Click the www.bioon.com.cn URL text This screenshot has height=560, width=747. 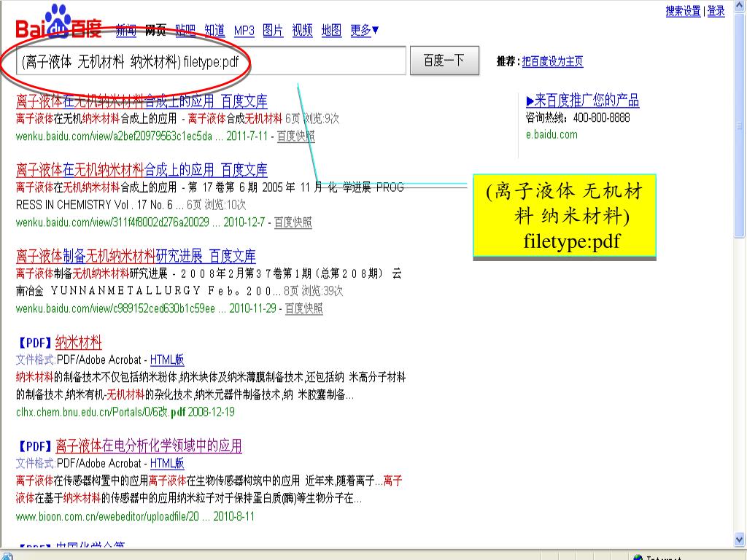pos(107,517)
